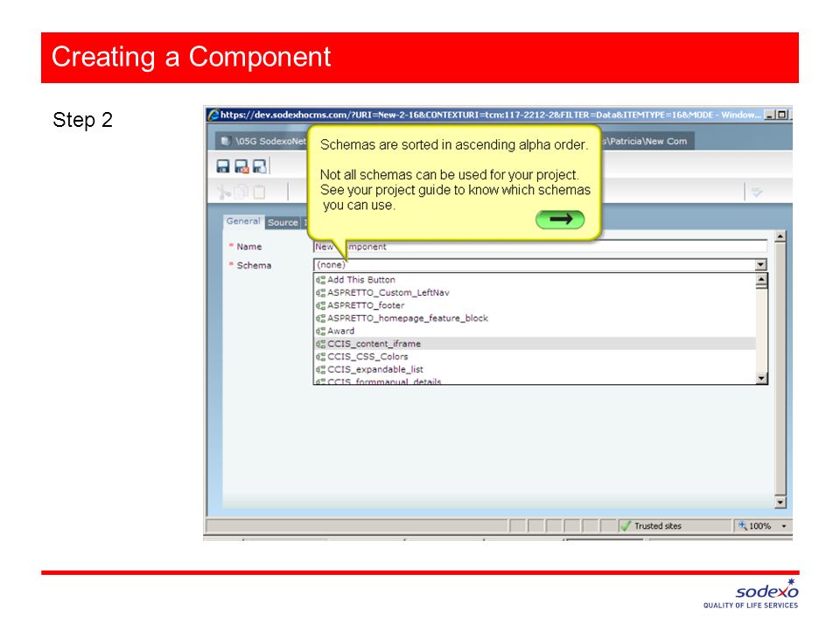
Task: Click the schema icon beside Award
Action: [320, 331]
